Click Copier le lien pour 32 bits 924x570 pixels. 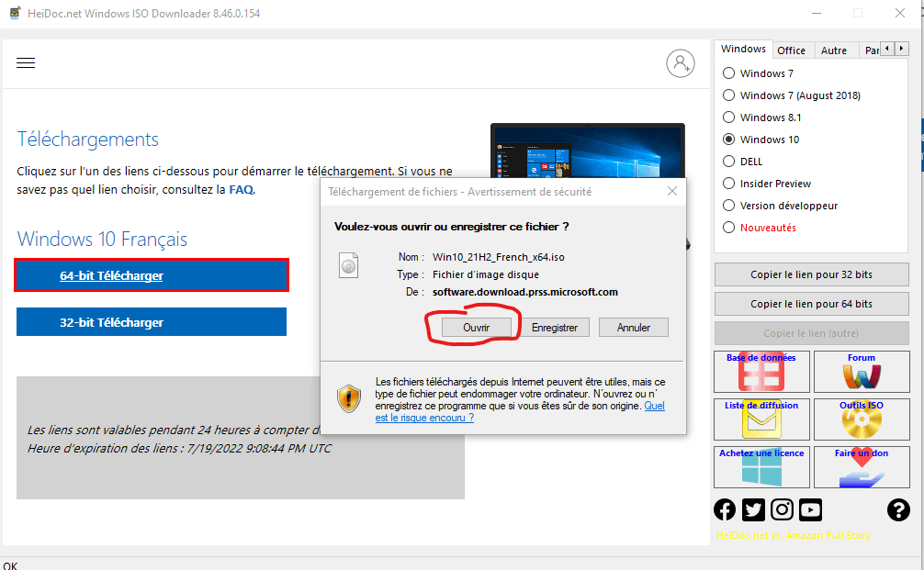[x=811, y=274]
